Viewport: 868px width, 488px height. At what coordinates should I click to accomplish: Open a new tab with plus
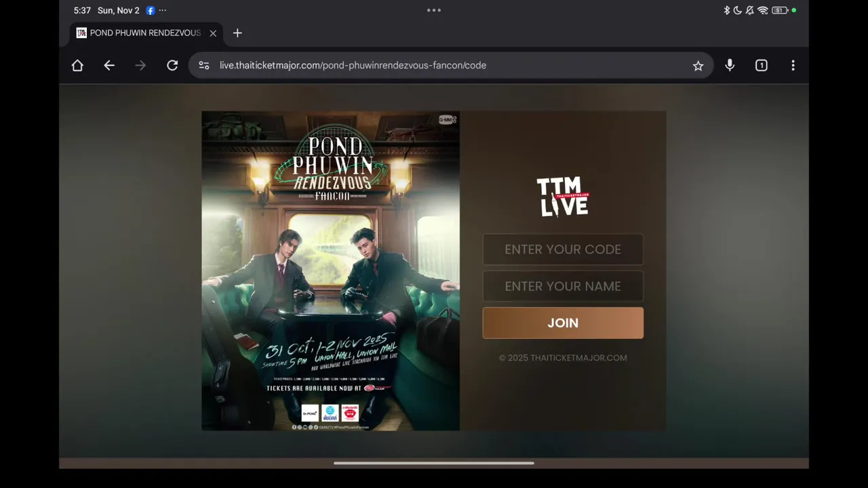[x=237, y=33]
